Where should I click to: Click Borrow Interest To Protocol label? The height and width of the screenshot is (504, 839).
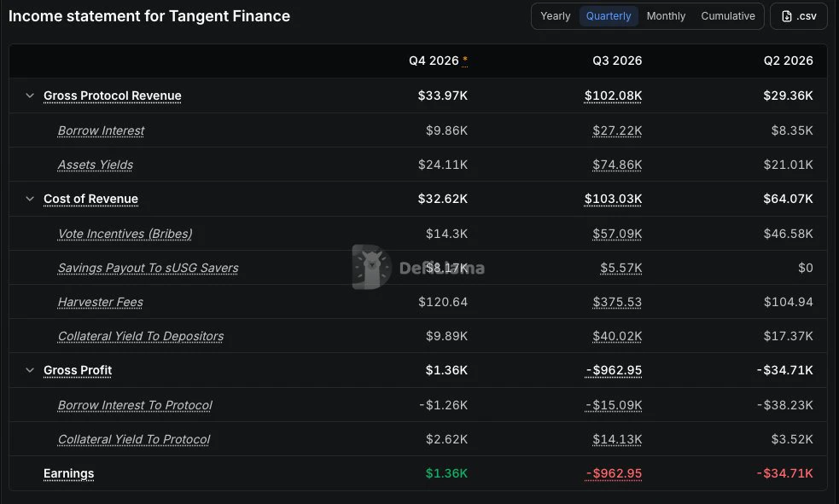[x=135, y=405]
